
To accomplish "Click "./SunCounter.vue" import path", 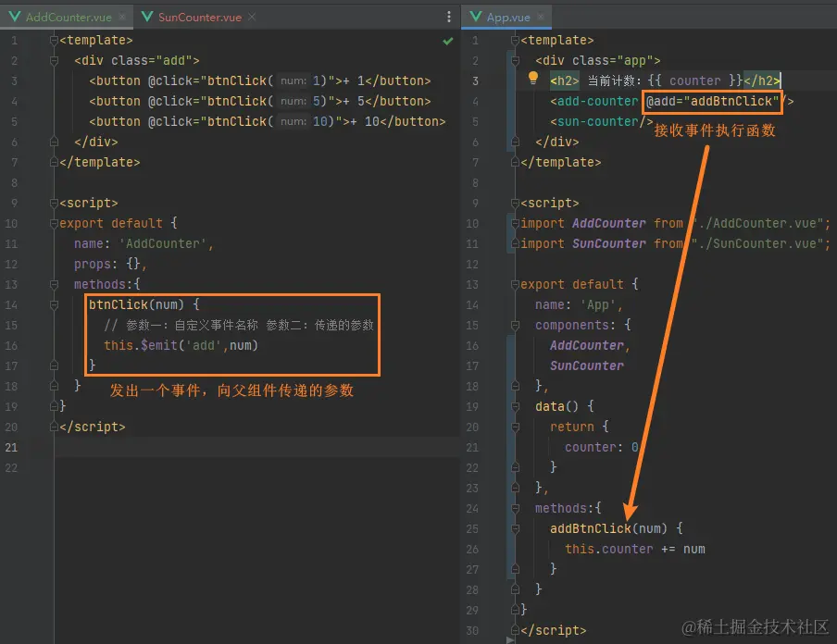I will pos(757,244).
